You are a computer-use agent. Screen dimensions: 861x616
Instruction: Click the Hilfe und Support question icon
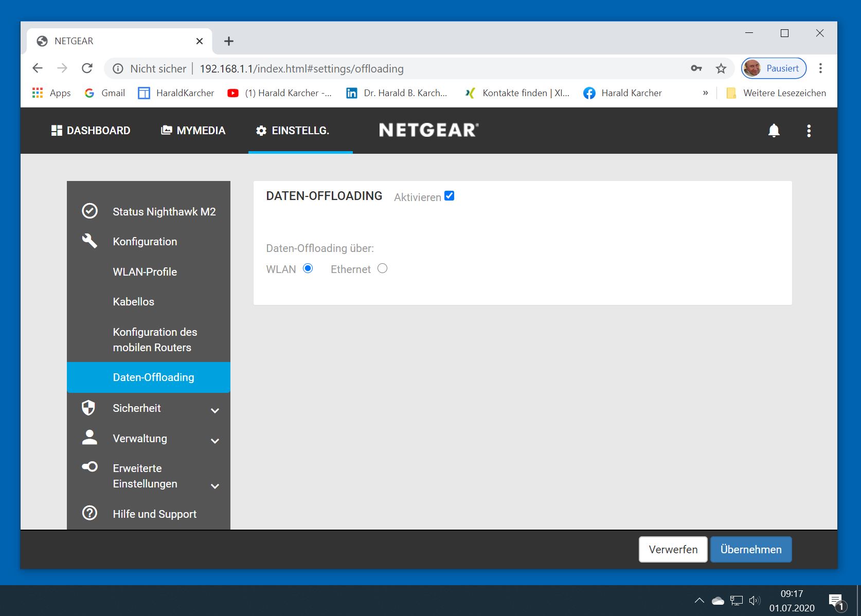pyautogui.click(x=89, y=513)
